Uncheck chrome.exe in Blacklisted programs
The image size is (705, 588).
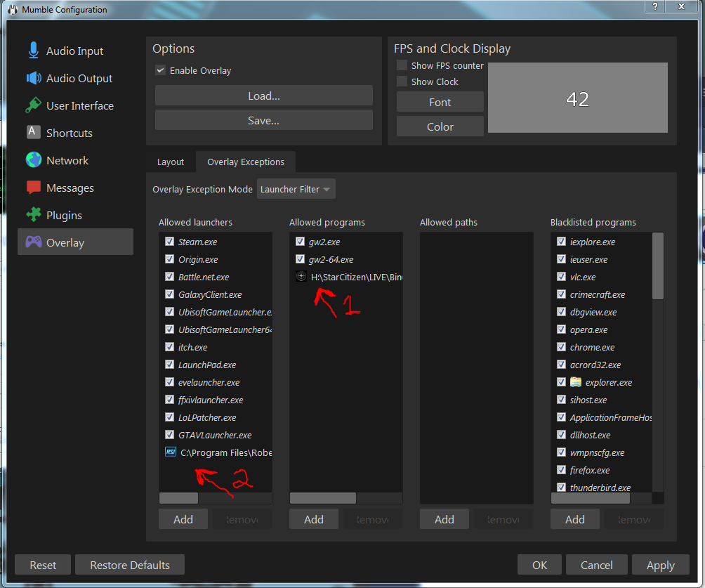click(560, 347)
